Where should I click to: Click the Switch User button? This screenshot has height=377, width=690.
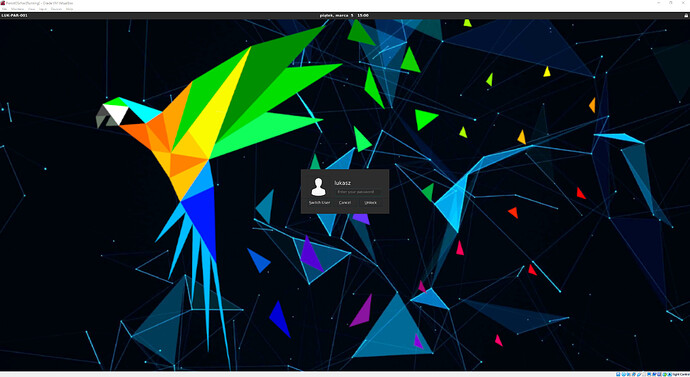319,202
